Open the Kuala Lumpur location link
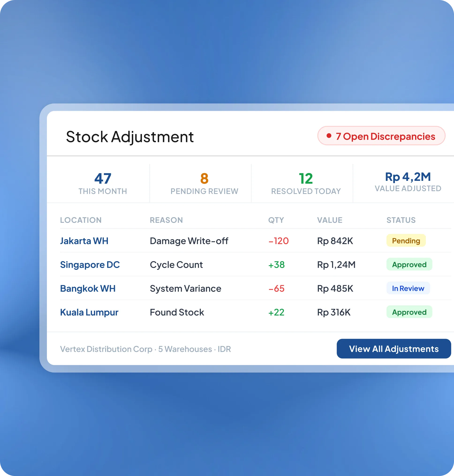 89,312
